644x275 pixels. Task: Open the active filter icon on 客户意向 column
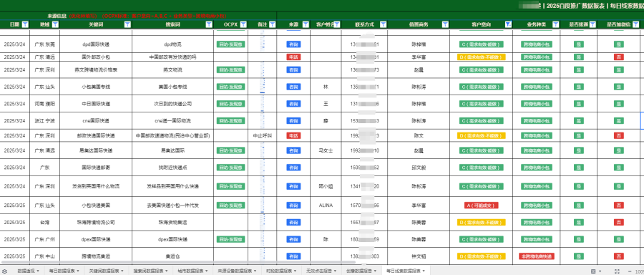(x=509, y=24)
